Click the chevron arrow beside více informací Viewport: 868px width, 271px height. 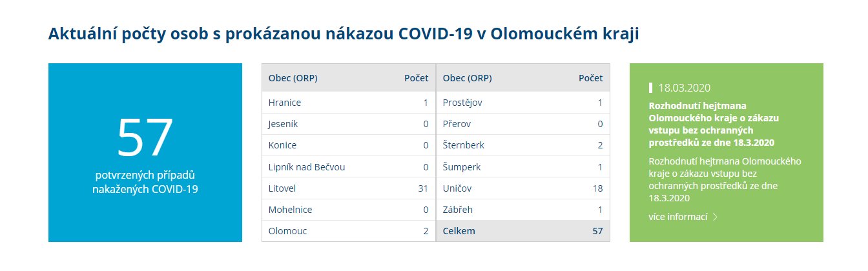click(715, 217)
